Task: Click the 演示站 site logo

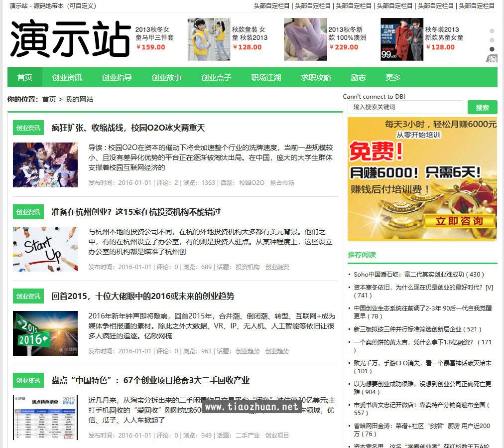Action: pos(70,39)
